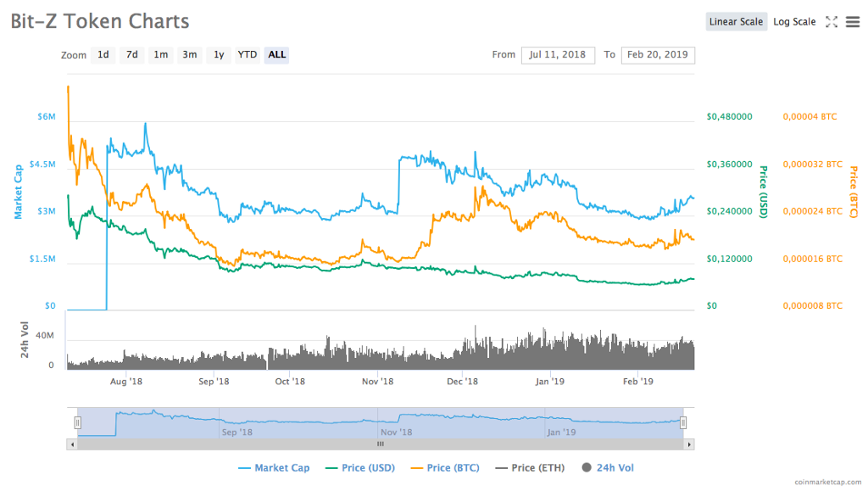Click right handle of range navigator
868x497 pixels.
click(x=683, y=422)
